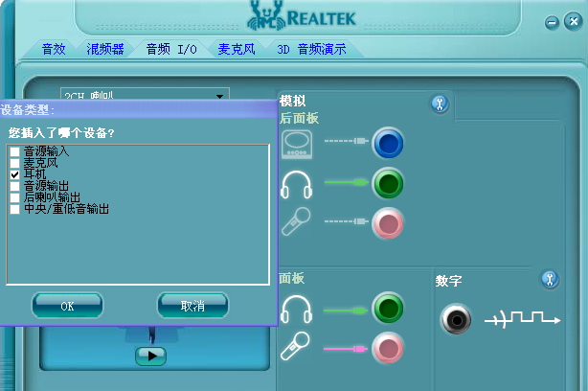This screenshot has height=391, width=588.
Task: Click the 取消 button
Action: [192, 306]
